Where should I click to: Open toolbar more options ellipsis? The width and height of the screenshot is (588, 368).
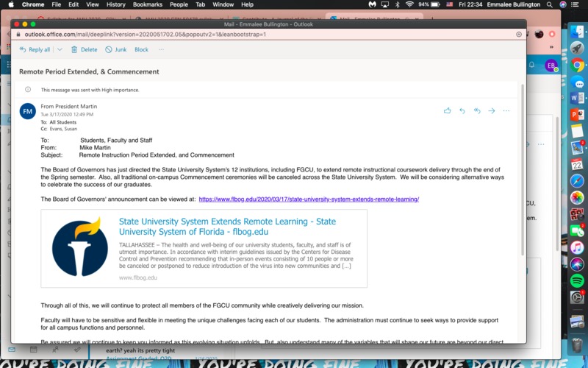(x=162, y=49)
